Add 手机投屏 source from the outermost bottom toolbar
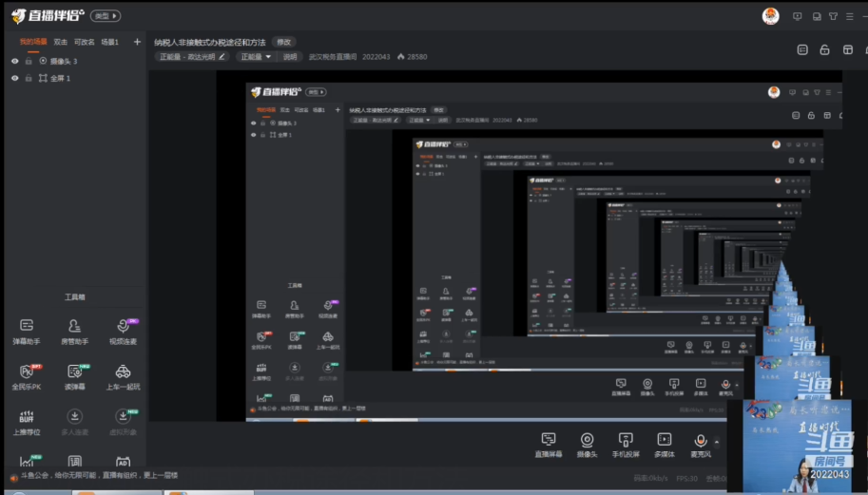868x495 pixels. coord(626,445)
